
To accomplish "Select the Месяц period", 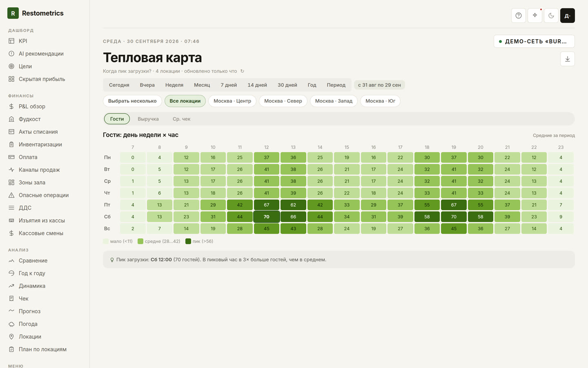I will pyautogui.click(x=202, y=85).
